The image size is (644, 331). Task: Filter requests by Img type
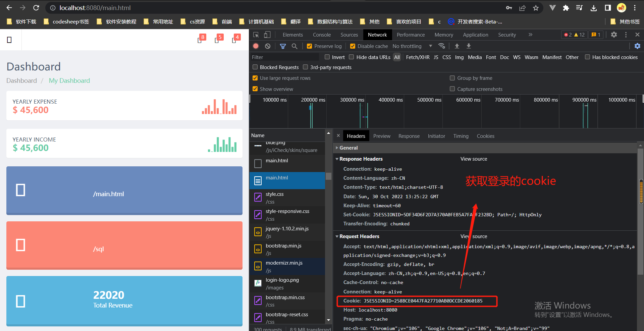(x=459, y=57)
